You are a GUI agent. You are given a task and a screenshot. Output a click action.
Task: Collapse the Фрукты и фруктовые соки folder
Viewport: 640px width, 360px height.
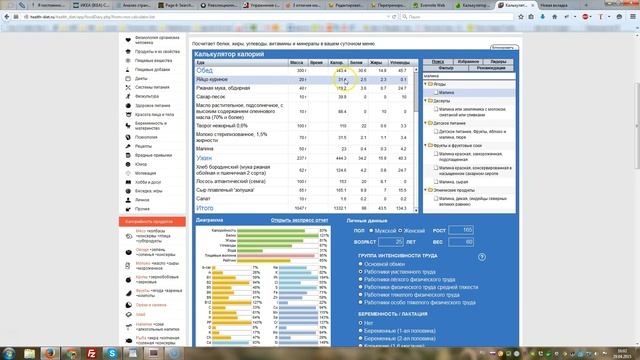(425, 145)
